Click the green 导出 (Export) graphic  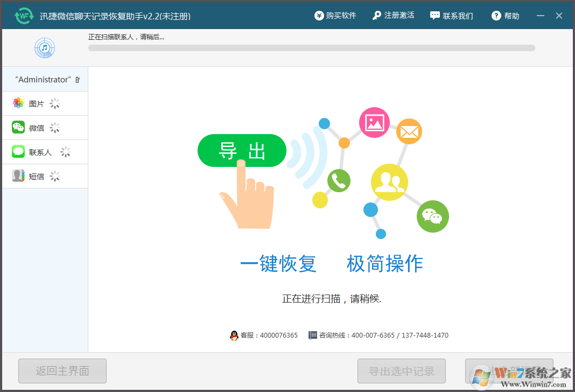(242, 151)
